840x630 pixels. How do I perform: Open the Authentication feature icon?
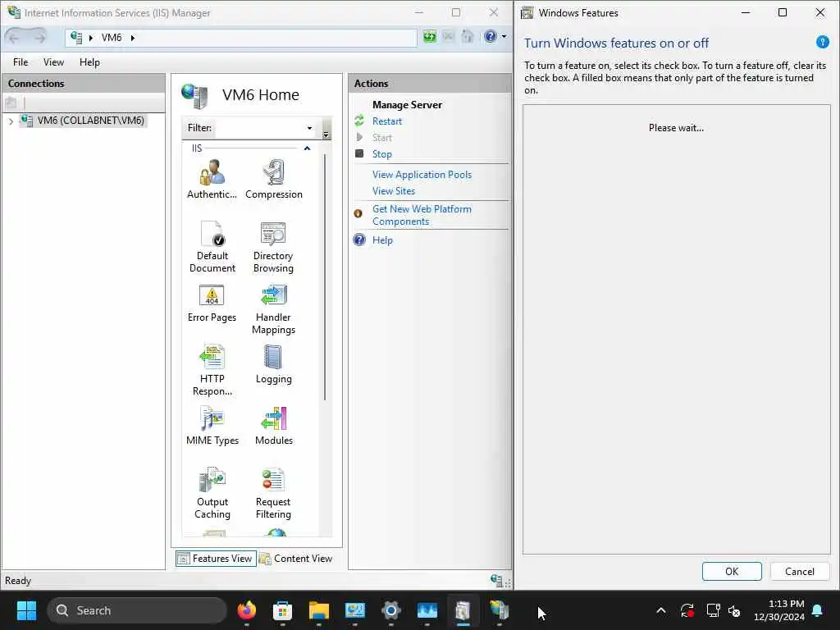tap(212, 180)
